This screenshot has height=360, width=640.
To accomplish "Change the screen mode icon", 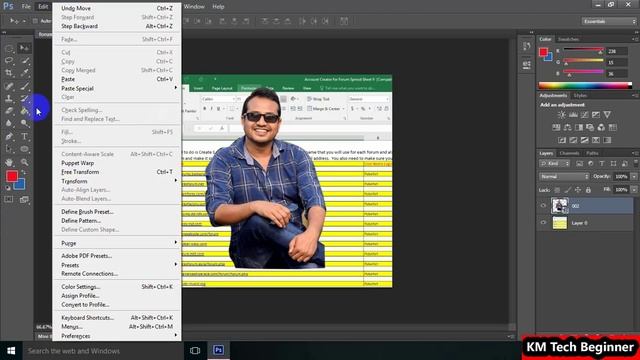I will (x=24, y=199).
